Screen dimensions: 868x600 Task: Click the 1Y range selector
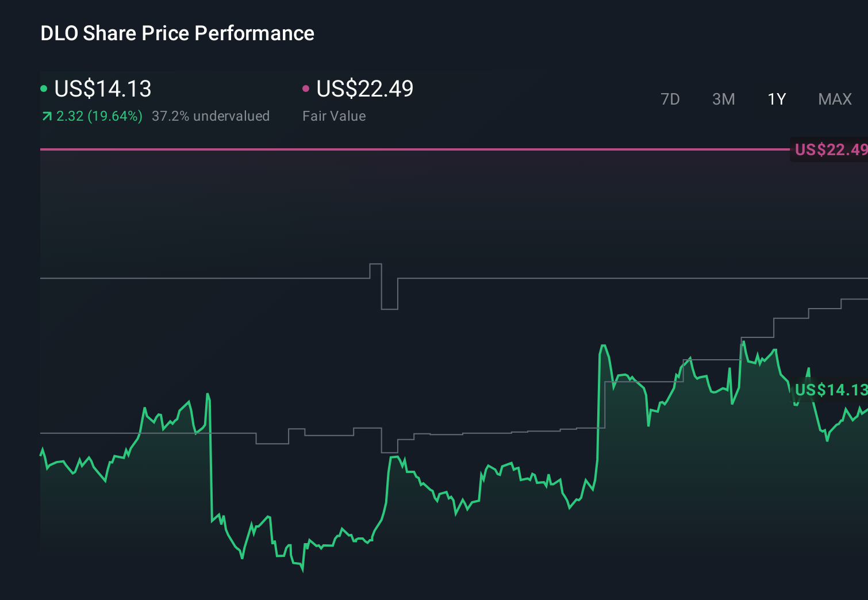776,99
